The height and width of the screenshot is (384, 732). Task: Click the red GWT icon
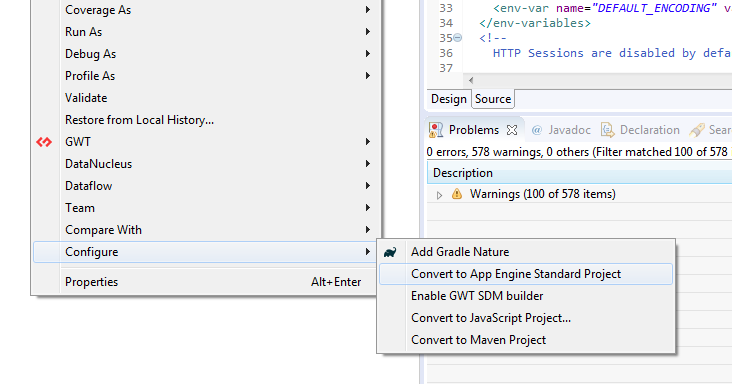tap(44, 142)
